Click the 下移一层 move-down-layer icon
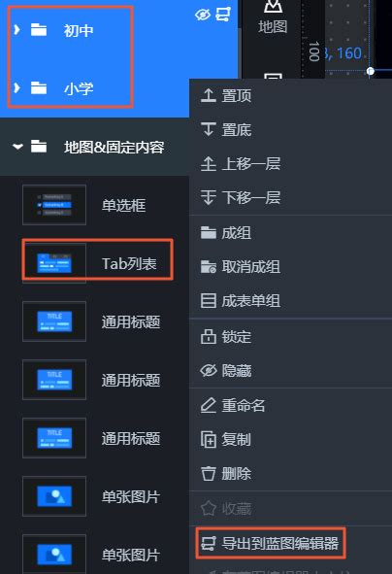This screenshot has height=574, width=392. [209, 198]
